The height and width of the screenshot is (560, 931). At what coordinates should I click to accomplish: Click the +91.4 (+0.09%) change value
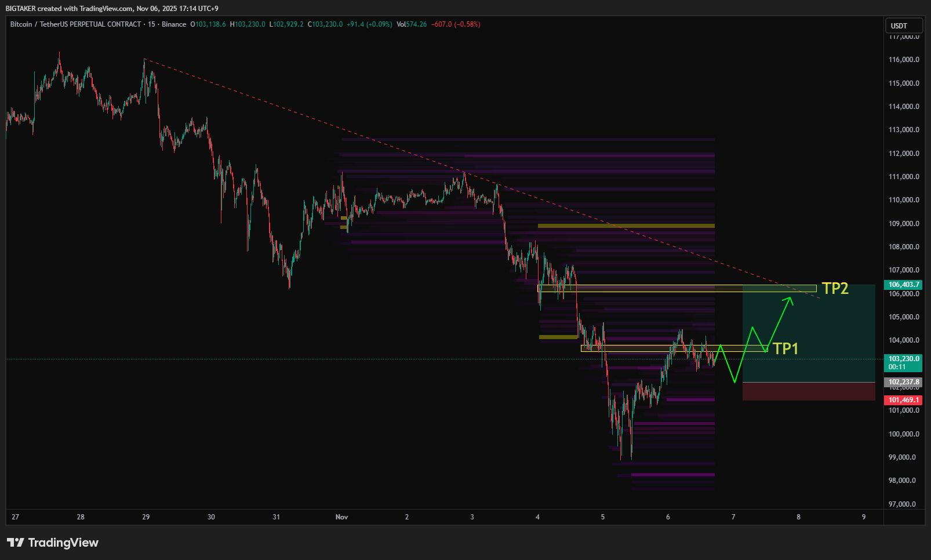point(369,24)
